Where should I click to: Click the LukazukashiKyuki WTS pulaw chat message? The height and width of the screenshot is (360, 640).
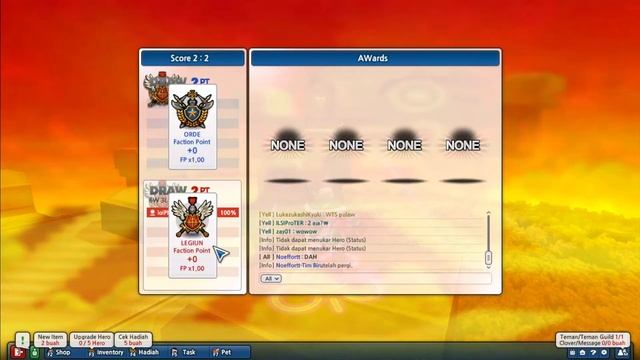307,214
